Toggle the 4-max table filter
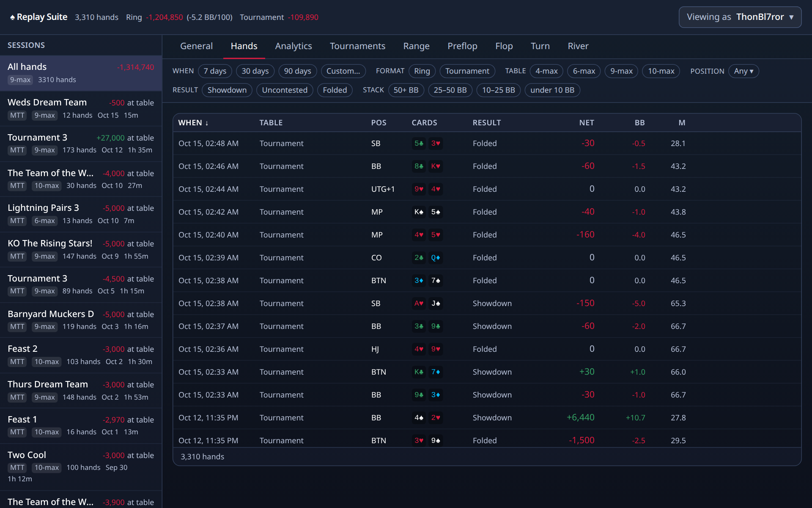Image resolution: width=812 pixels, height=508 pixels. click(546, 71)
